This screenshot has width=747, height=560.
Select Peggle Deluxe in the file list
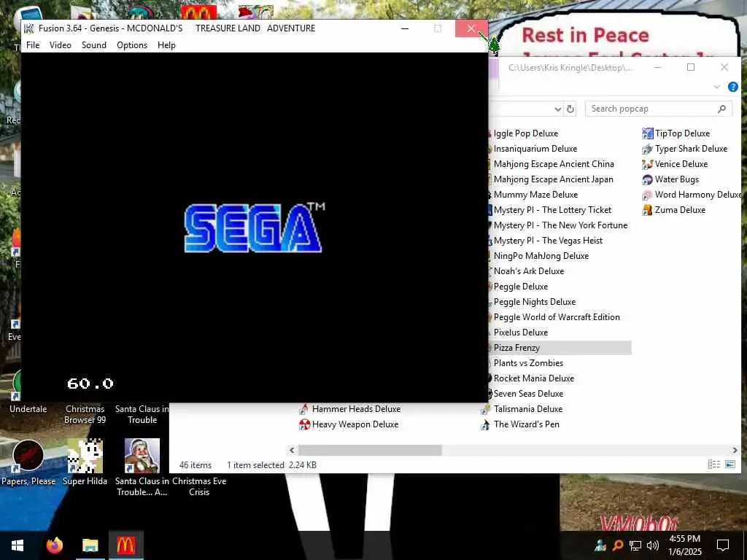click(x=521, y=287)
